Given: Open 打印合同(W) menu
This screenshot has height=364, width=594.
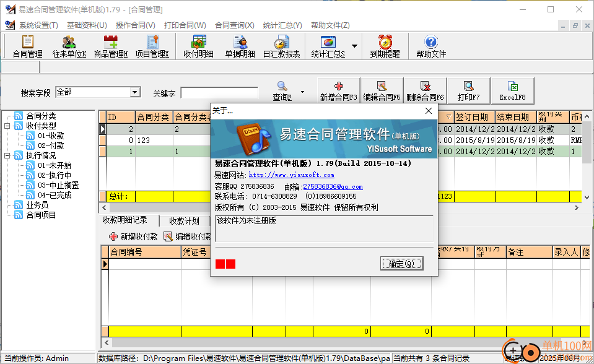Looking at the screenshot, I should pos(185,25).
